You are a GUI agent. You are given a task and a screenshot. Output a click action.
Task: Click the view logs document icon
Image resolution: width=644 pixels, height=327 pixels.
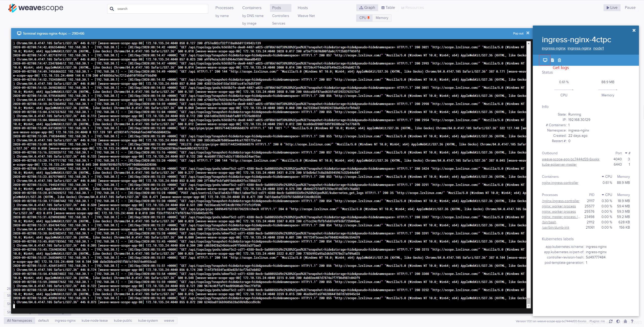click(553, 60)
